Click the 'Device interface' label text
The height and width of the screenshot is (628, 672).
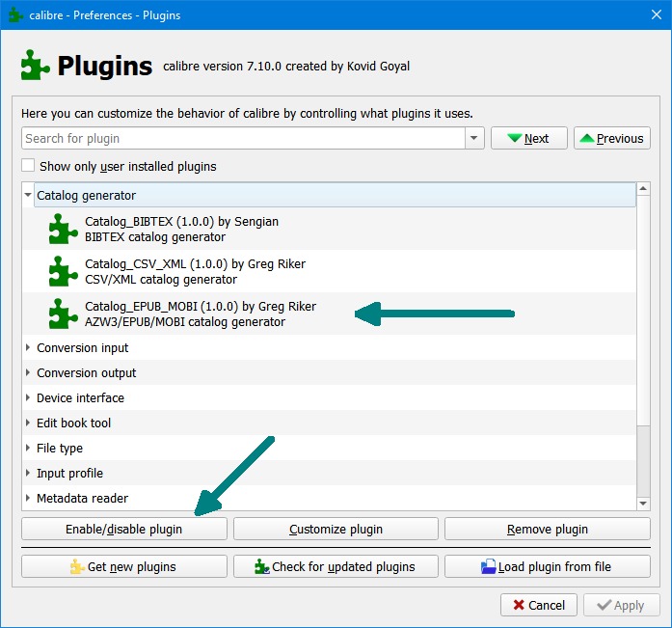[80, 397]
